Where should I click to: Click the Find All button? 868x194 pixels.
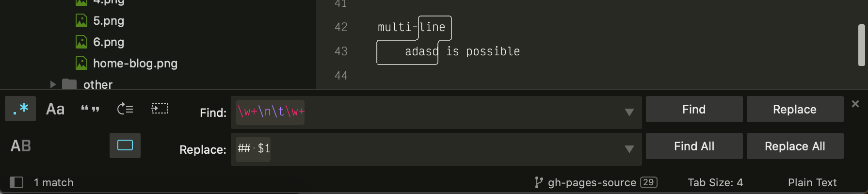(694, 146)
